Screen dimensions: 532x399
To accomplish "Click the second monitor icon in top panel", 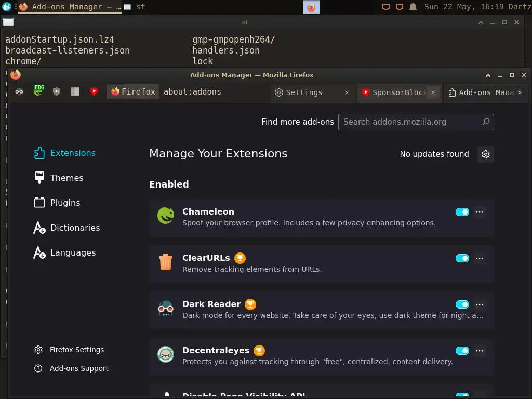I will 400,7.
